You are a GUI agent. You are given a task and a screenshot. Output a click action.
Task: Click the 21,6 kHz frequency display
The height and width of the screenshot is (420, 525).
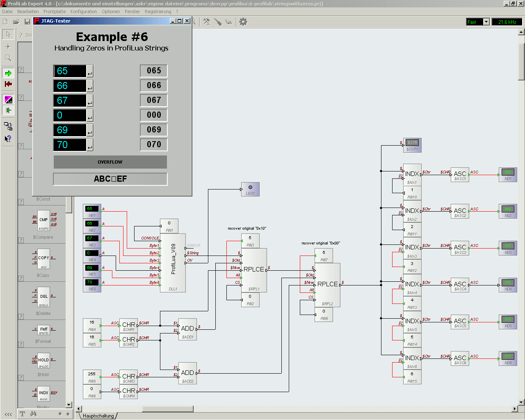(x=507, y=22)
